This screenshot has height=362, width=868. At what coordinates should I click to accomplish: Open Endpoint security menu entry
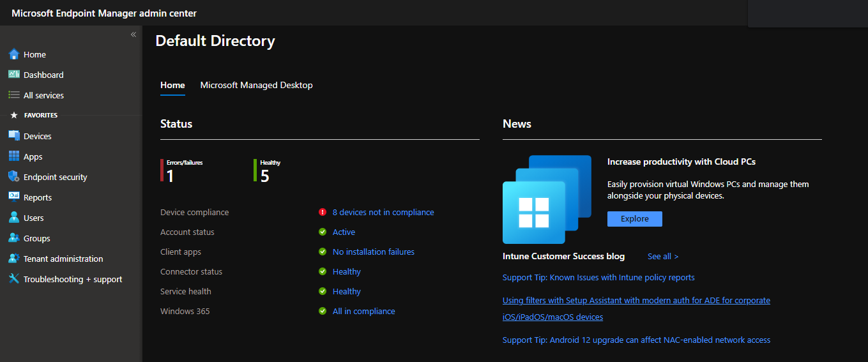click(71, 177)
